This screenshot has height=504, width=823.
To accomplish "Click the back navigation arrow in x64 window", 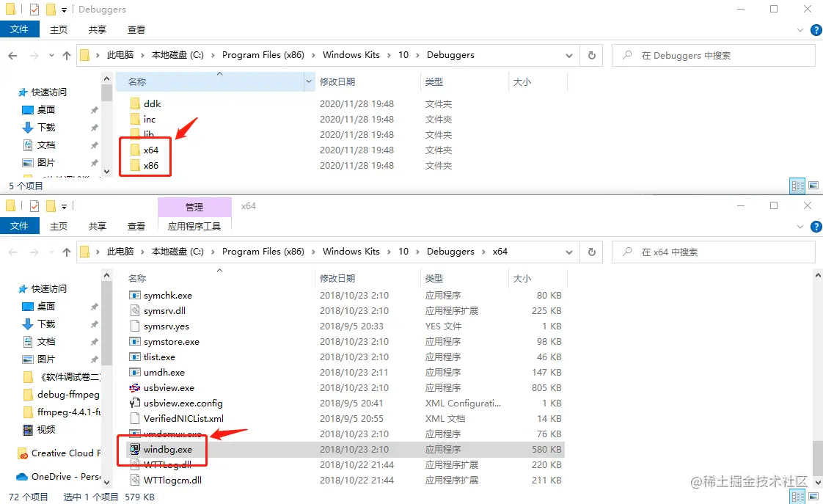I will coord(12,252).
